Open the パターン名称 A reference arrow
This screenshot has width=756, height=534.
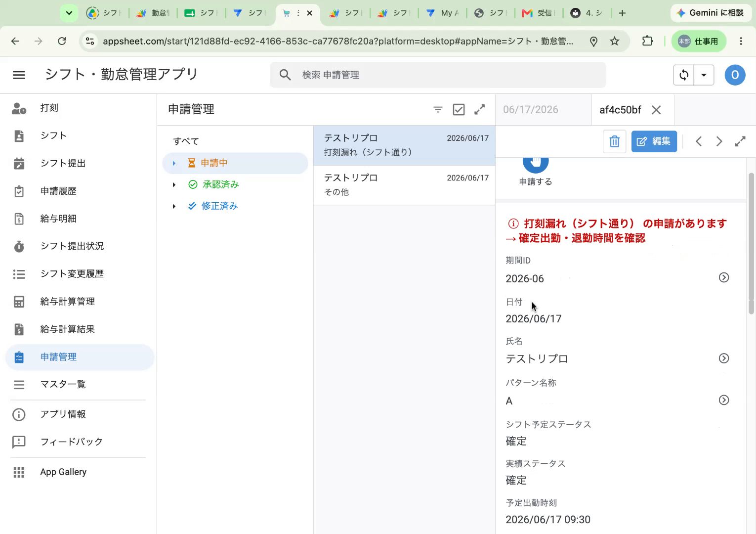(724, 400)
